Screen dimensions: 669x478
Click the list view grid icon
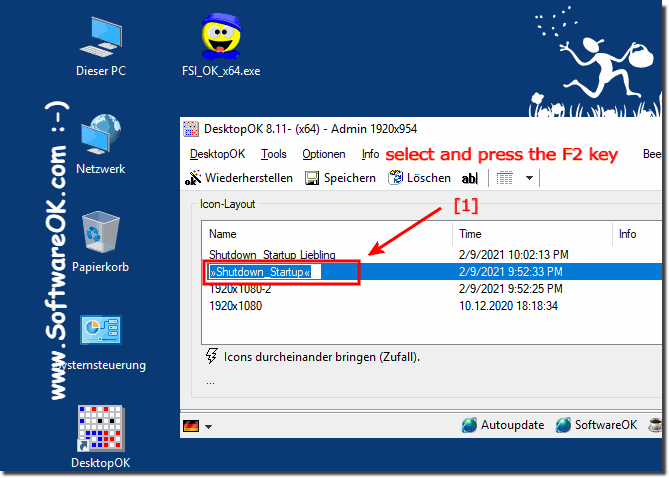pos(505,178)
